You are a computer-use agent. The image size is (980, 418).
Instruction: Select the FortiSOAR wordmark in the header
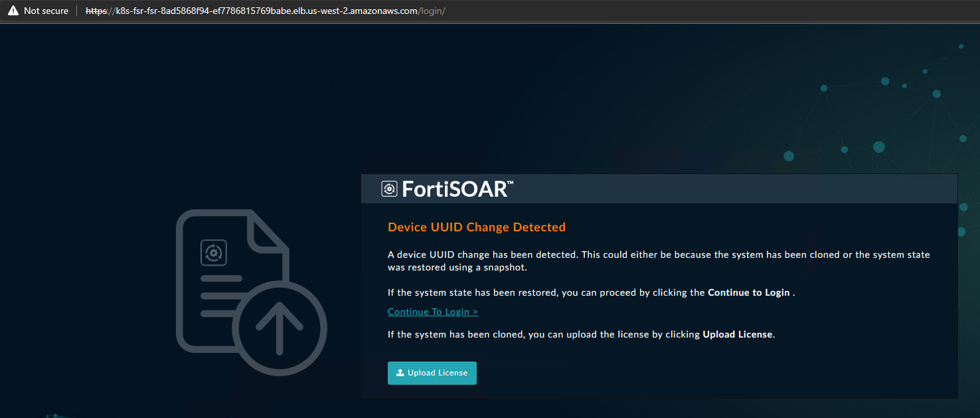[455, 188]
